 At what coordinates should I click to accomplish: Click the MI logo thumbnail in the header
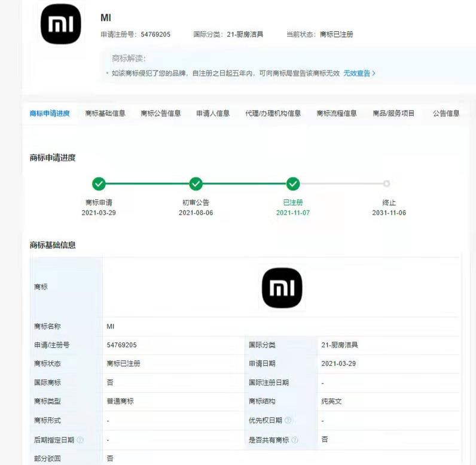click(x=61, y=24)
